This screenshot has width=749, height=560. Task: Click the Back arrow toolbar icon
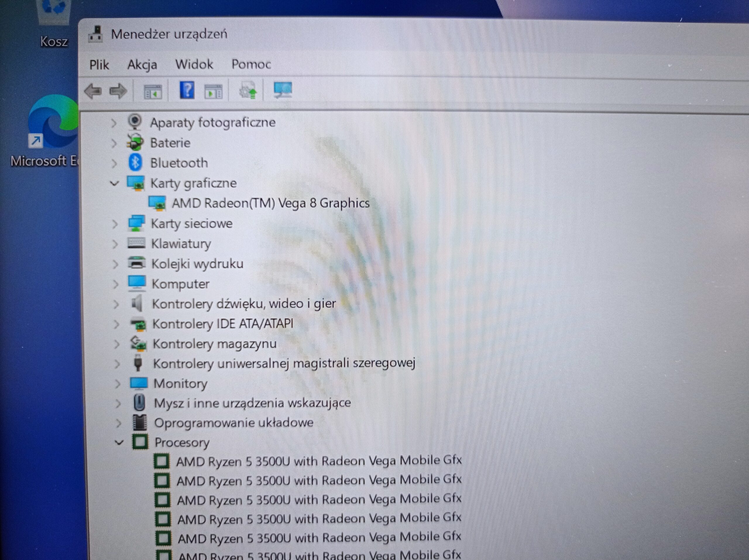(92, 91)
